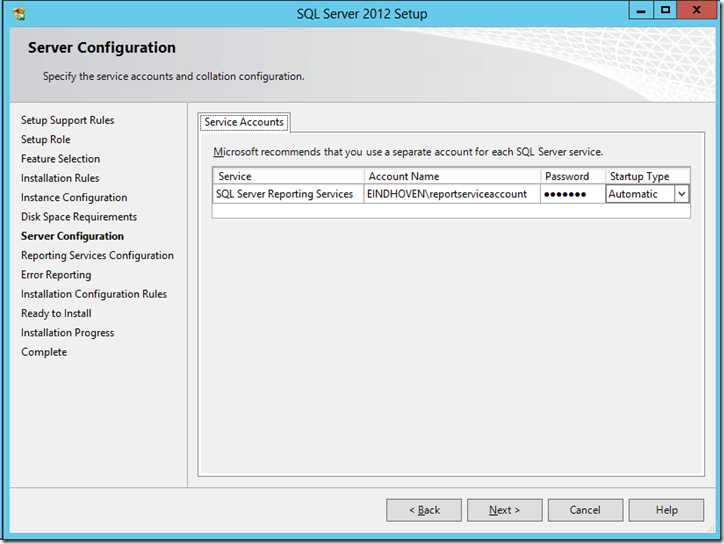Minimize the SQL Server 2012 Setup window
The width and height of the screenshot is (724, 544).
pos(641,10)
